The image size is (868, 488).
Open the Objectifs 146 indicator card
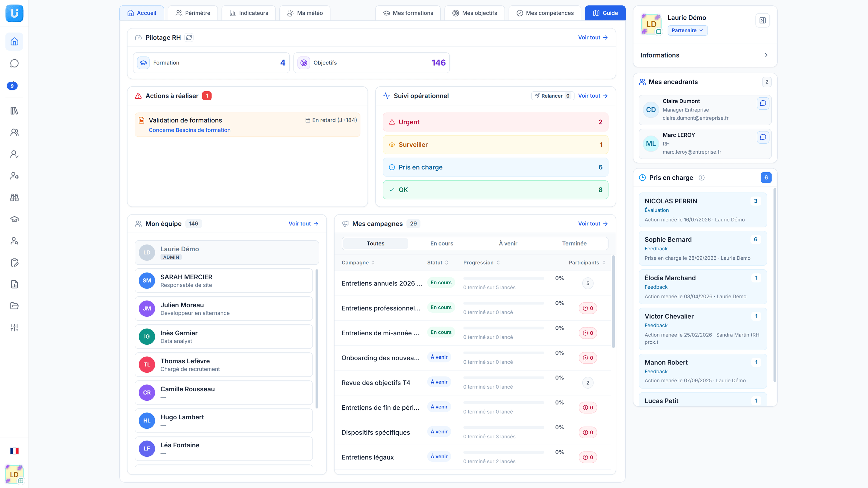[371, 63]
